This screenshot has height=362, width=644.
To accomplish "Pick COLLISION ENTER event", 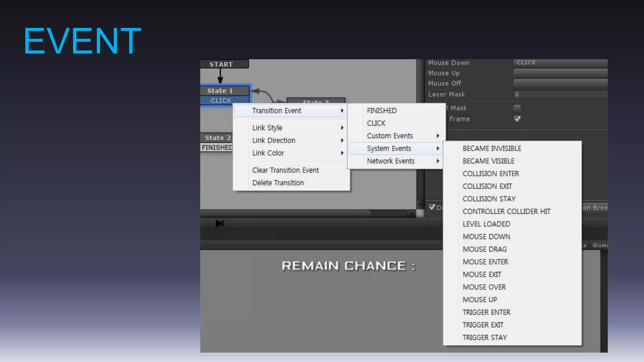I will (x=491, y=174).
